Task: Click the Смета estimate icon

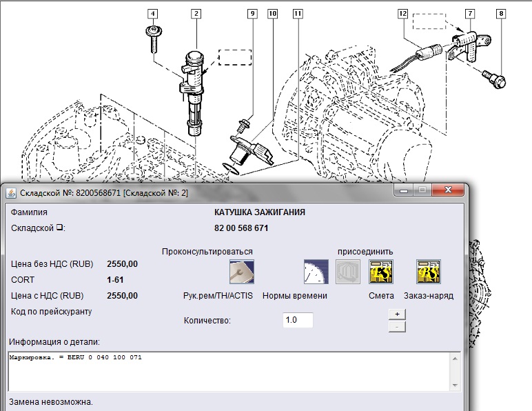Action: click(381, 272)
